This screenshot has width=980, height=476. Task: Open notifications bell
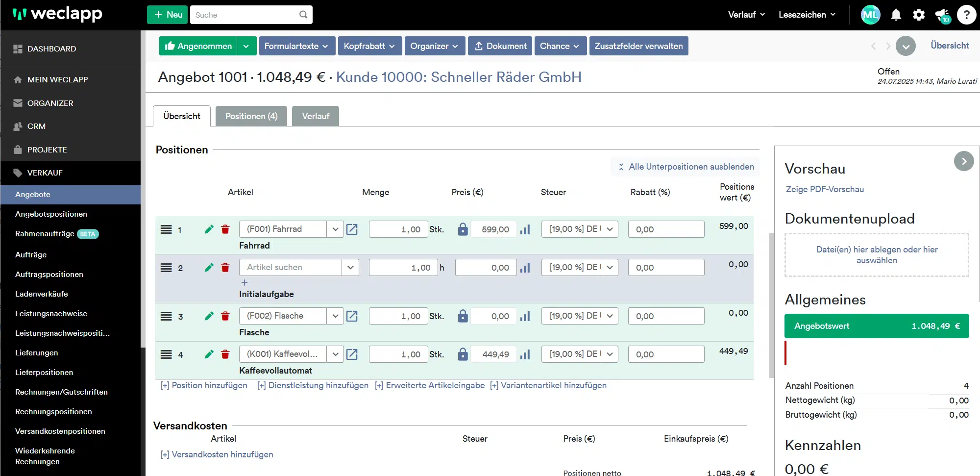point(896,15)
